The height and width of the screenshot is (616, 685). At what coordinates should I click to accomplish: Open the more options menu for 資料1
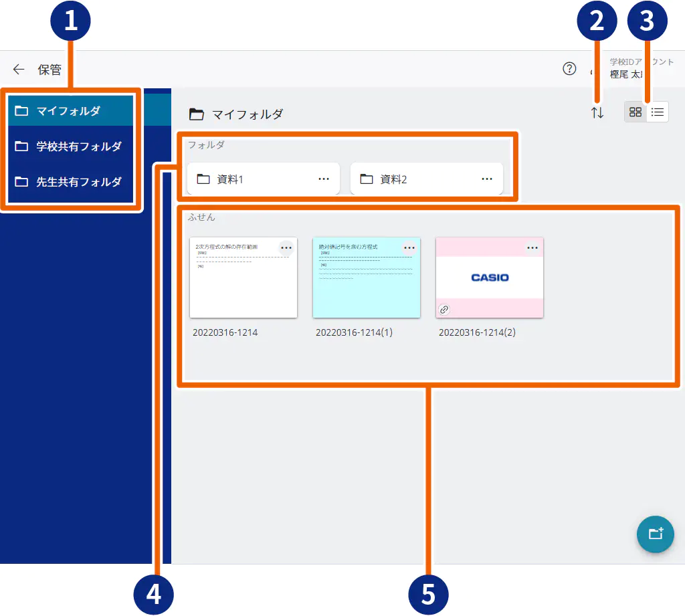click(x=324, y=179)
